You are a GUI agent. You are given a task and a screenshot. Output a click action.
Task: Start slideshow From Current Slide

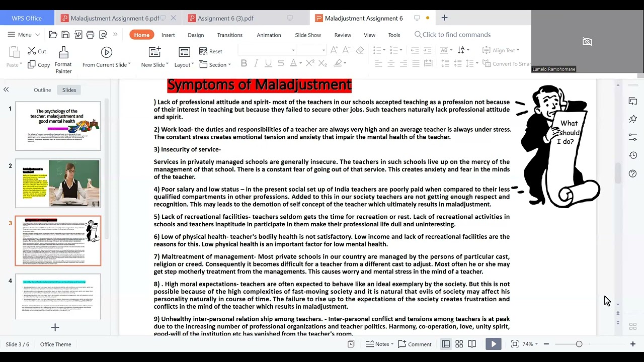(106, 58)
